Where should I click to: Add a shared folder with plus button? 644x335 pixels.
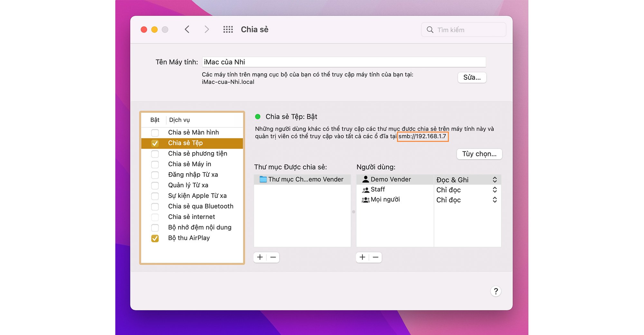(x=260, y=257)
